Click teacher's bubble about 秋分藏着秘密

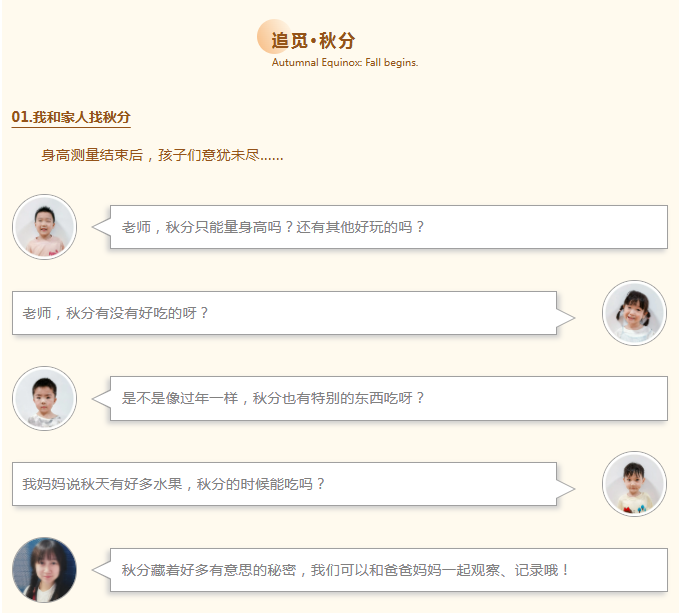coord(389,570)
